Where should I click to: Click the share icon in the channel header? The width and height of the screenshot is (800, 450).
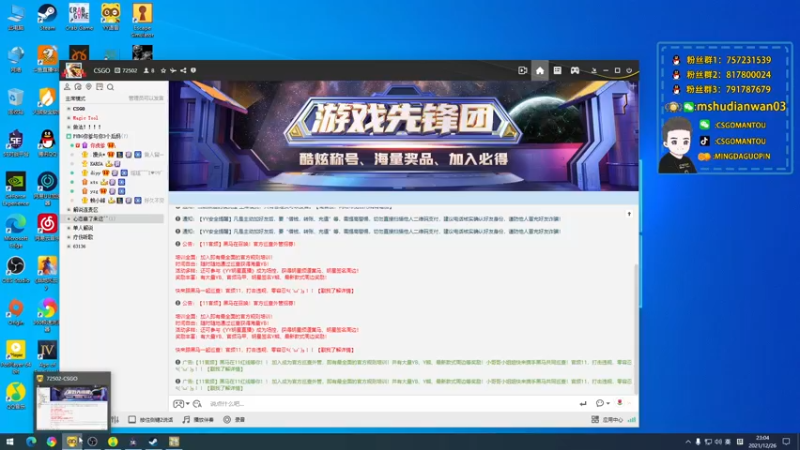[x=183, y=70]
